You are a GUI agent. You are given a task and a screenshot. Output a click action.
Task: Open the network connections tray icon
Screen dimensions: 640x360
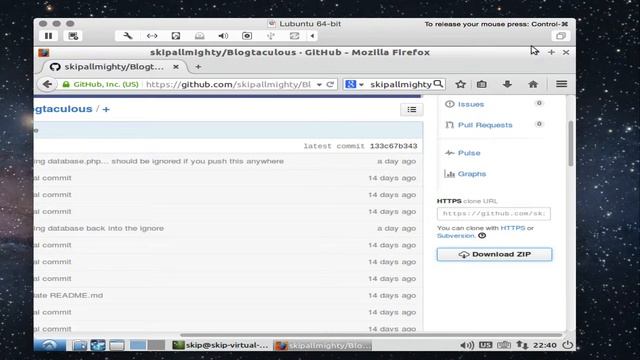point(522,345)
